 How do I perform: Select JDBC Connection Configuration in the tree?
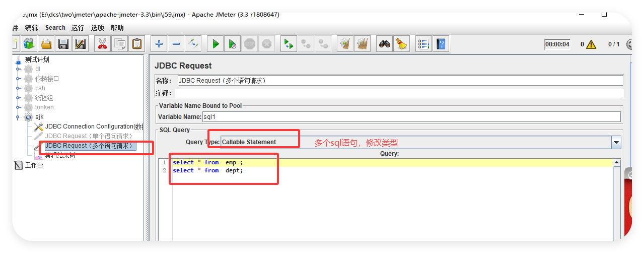[94, 126]
